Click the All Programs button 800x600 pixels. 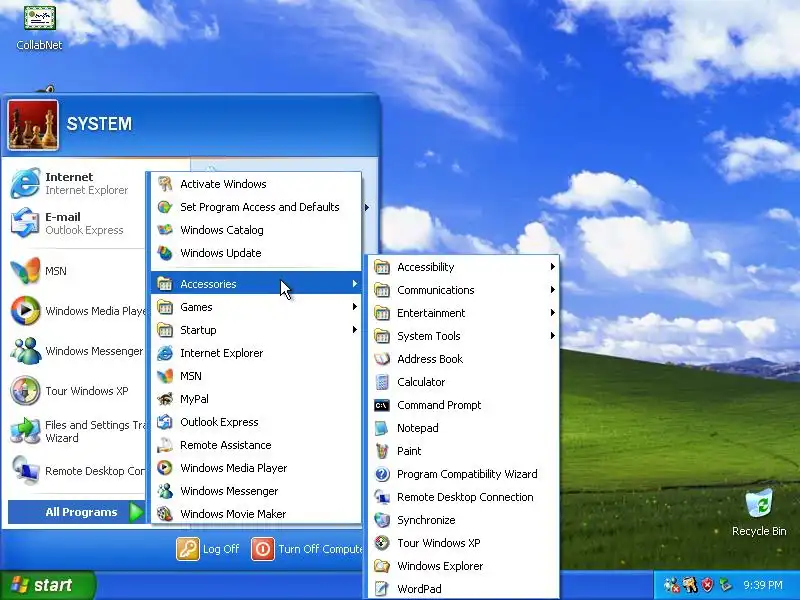click(77, 512)
